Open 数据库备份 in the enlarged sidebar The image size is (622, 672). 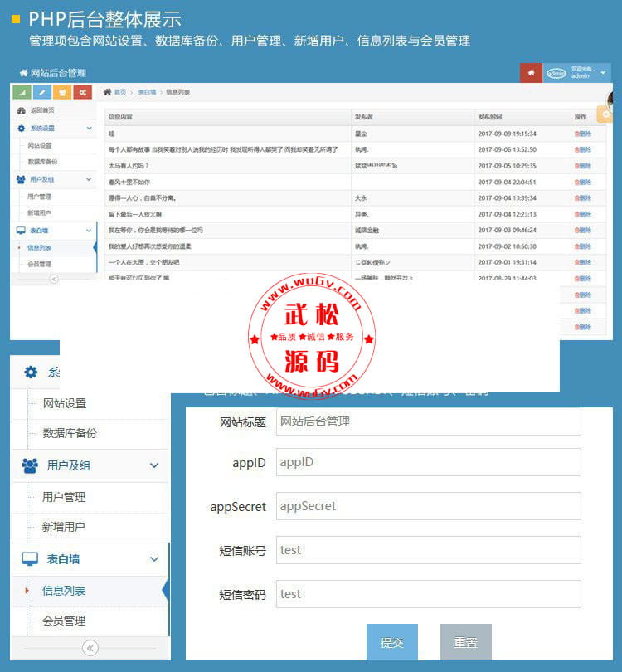(x=70, y=433)
